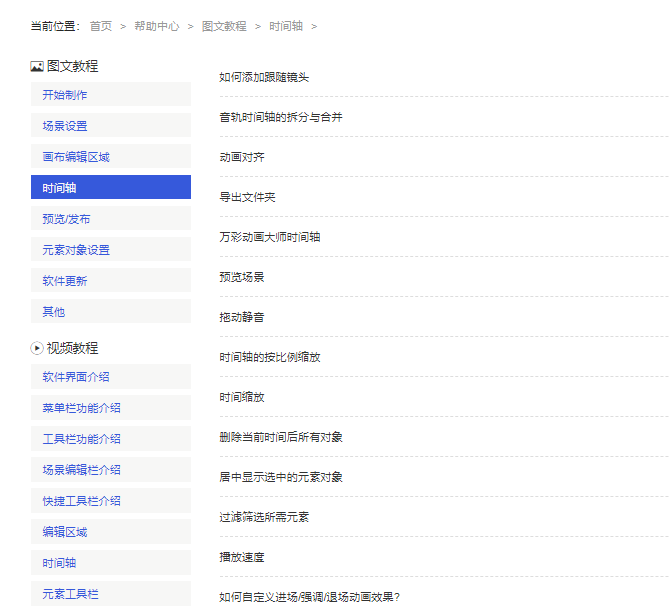
Task: Select 场景设置 in the sidebar
Action: (x=111, y=126)
